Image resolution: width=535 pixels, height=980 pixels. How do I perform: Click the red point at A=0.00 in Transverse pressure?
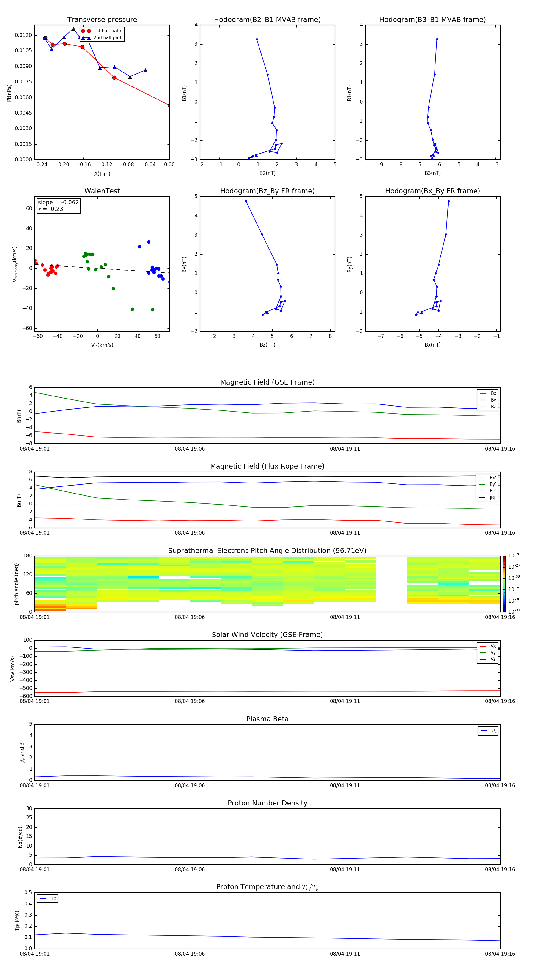pos(169,105)
